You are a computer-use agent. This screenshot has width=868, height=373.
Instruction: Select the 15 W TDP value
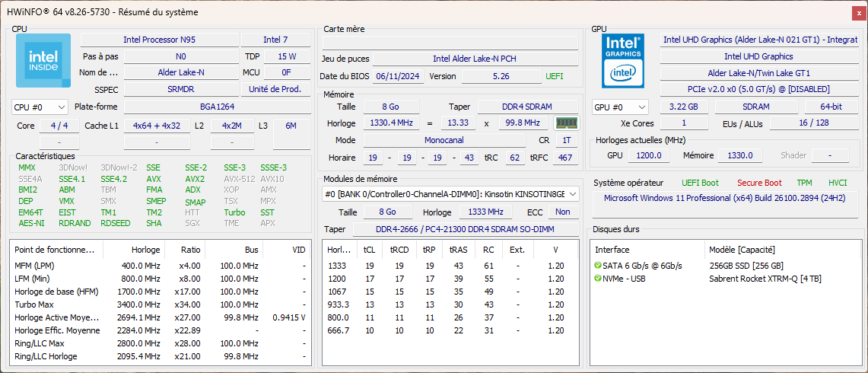(287, 56)
